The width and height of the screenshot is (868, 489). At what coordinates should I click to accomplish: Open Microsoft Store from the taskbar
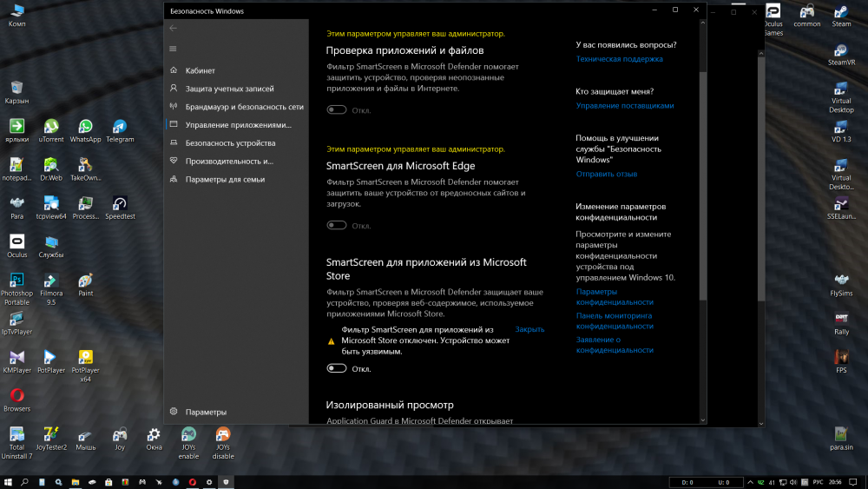(108, 482)
